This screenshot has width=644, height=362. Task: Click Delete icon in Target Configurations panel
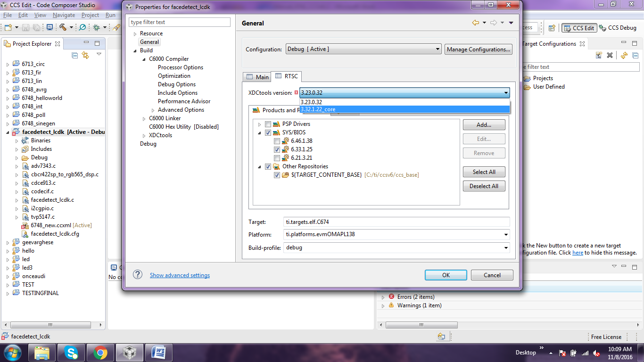(610, 55)
